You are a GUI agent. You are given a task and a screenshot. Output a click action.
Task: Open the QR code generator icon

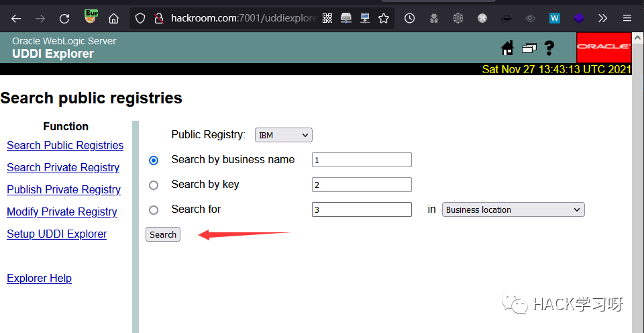(x=327, y=18)
